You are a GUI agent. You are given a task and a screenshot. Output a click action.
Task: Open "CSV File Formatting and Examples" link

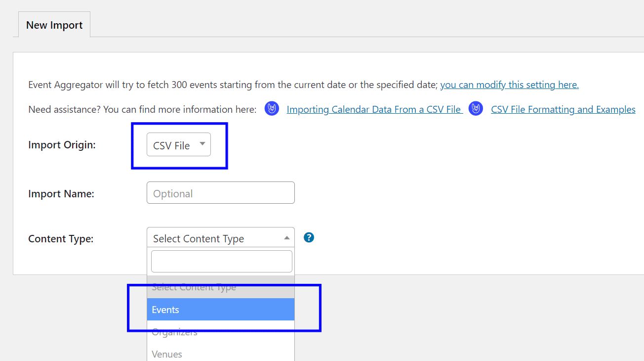coord(563,109)
